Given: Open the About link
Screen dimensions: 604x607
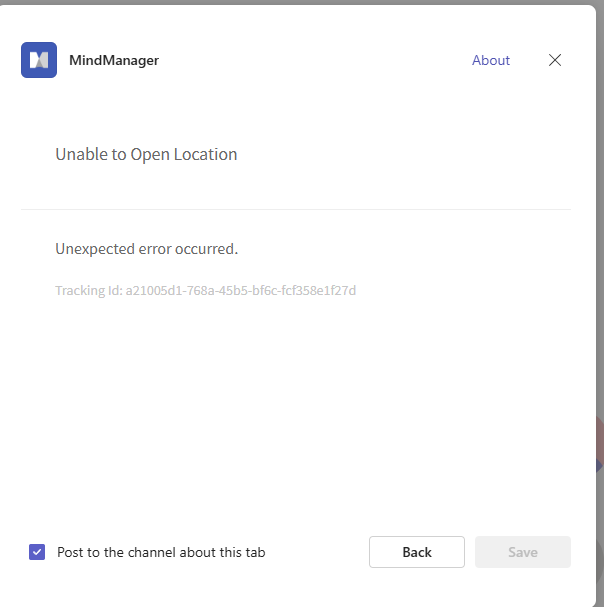Looking at the screenshot, I should (491, 60).
